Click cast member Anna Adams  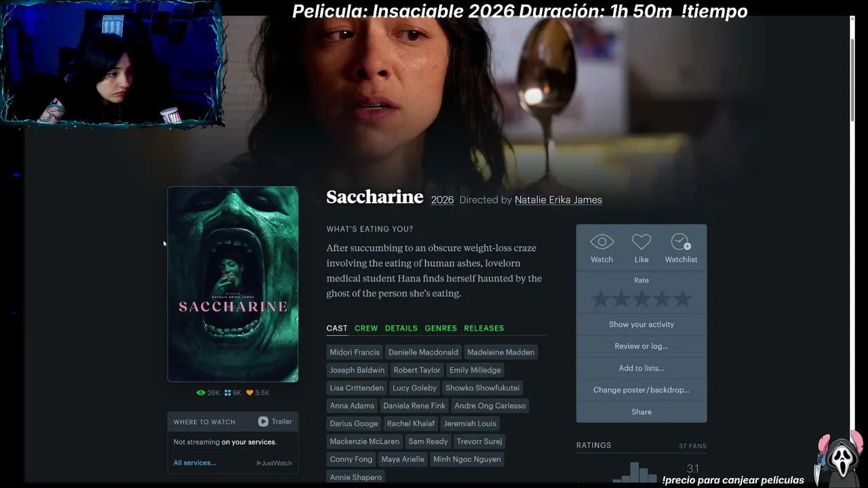tap(352, 406)
